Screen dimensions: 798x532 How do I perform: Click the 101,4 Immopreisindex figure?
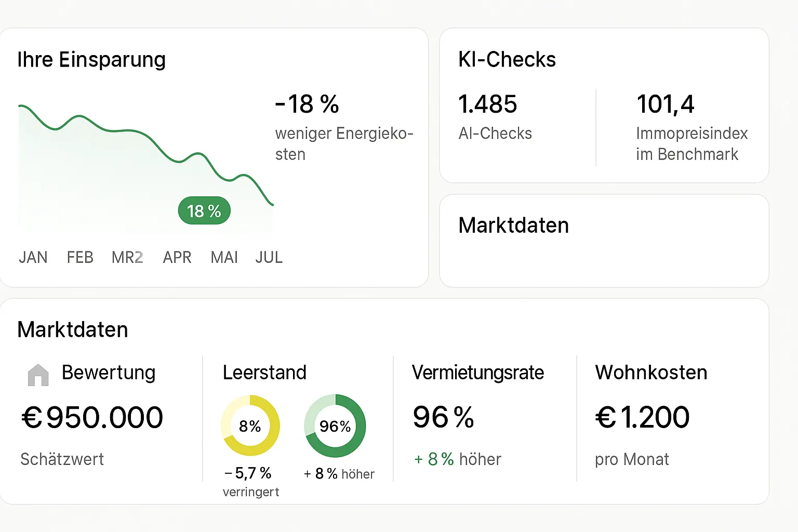click(x=666, y=104)
